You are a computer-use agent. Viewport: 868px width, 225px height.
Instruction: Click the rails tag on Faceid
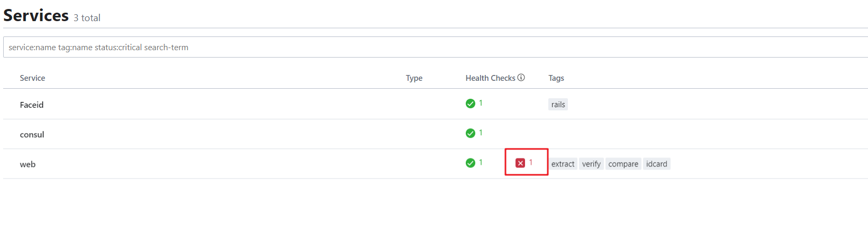point(558,105)
